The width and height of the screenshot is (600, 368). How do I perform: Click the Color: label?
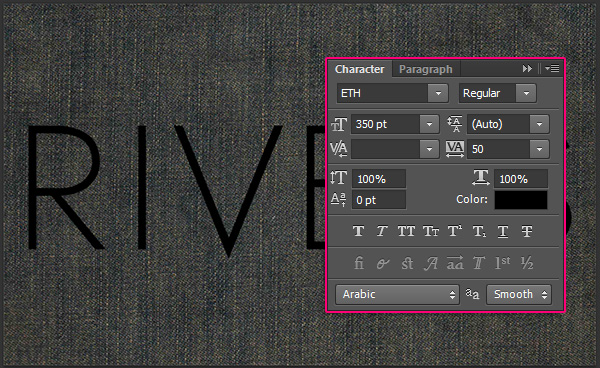[471, 199]
